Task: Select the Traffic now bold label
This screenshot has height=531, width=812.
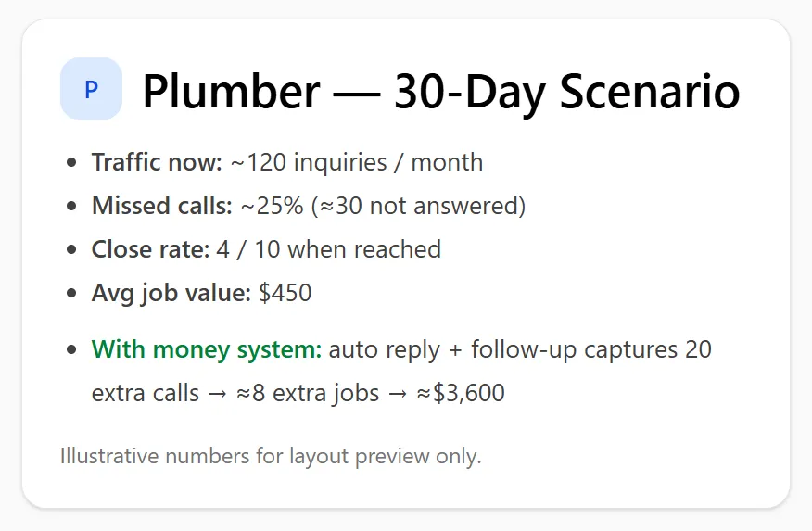Action: [x=157, y=162]
